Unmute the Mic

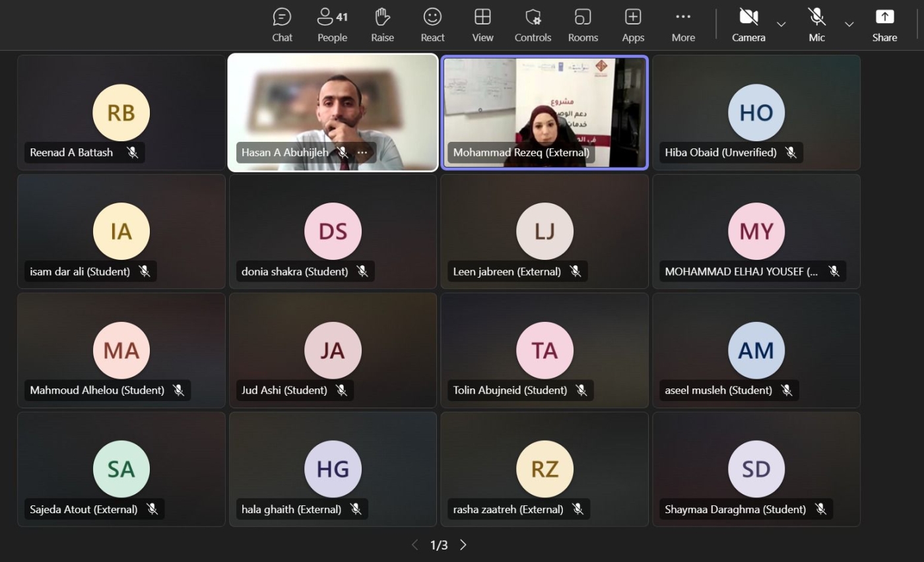coord(816,25)
